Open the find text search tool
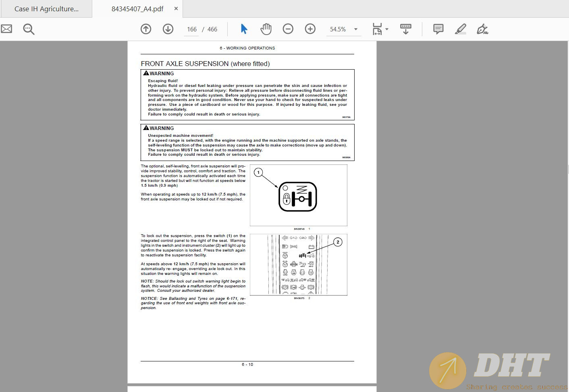The width and height of the screenshot is (569, 392). (x=29, y=29)
